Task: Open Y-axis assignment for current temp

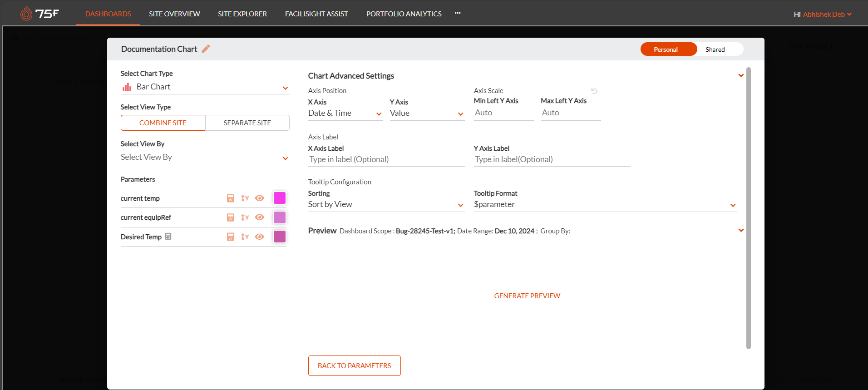Action: pos(245,198)
